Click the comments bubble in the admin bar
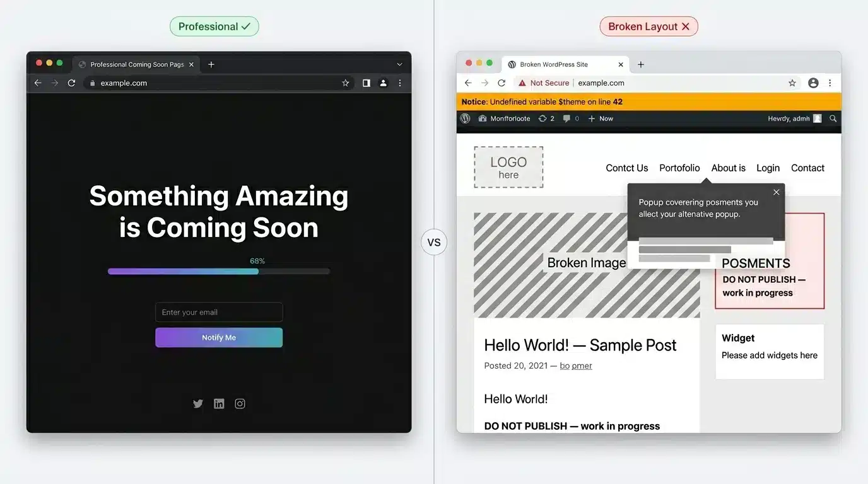Screen dimensions: 868x484 tap(566, 118)
